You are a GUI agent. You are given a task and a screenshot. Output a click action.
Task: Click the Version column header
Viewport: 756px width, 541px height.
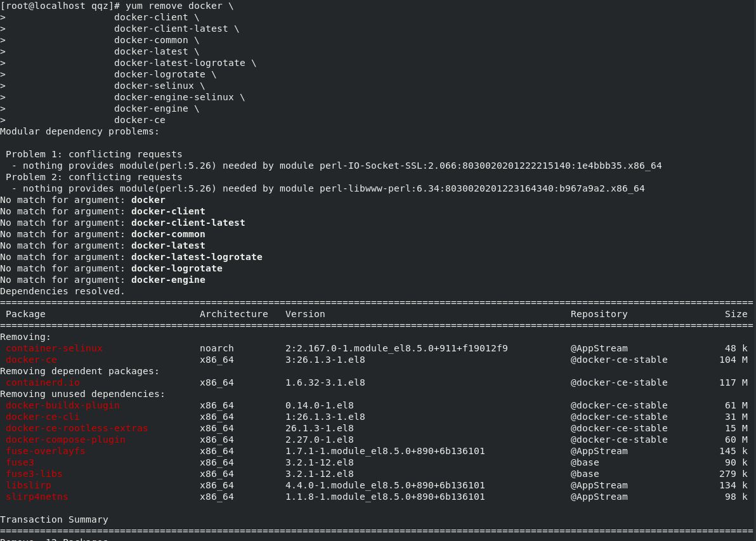pos(305,314)
